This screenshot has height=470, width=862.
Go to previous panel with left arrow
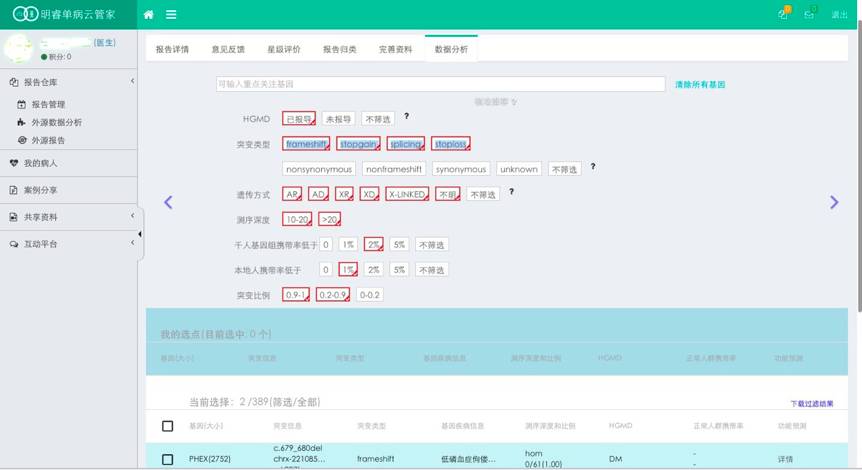[168, 202]
